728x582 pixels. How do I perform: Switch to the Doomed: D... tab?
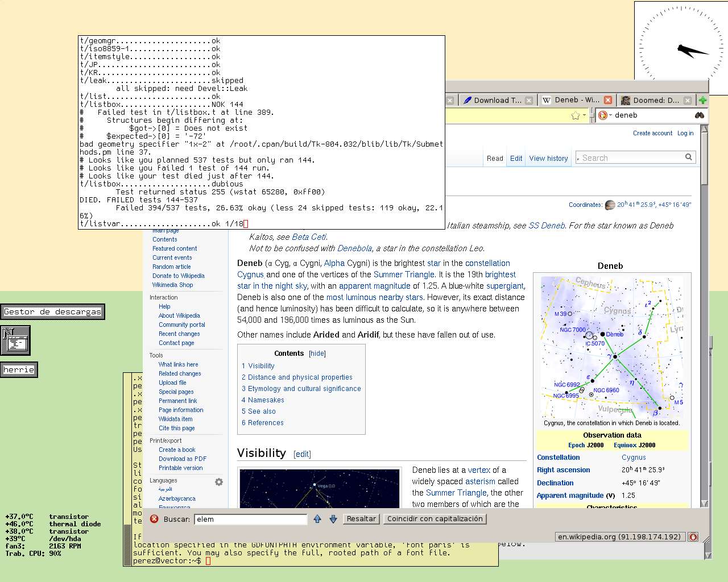(x=655, y=100)
